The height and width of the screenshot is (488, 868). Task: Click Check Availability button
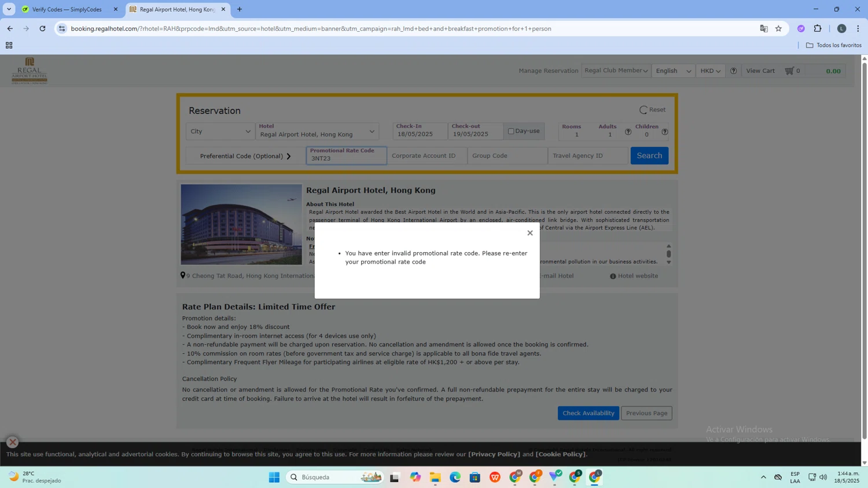[588, 413]
